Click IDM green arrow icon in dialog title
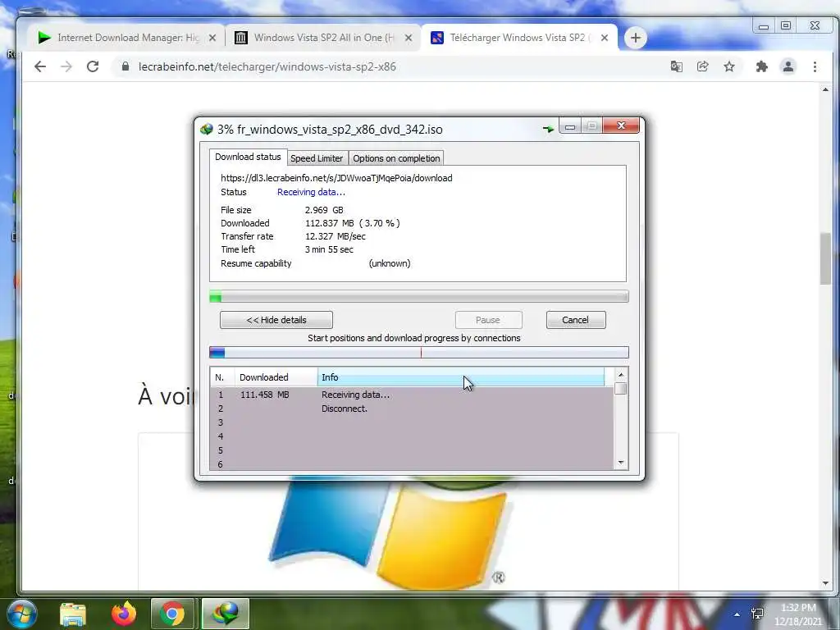The width and height of the screenshot is (840, 630). [548, 129]
